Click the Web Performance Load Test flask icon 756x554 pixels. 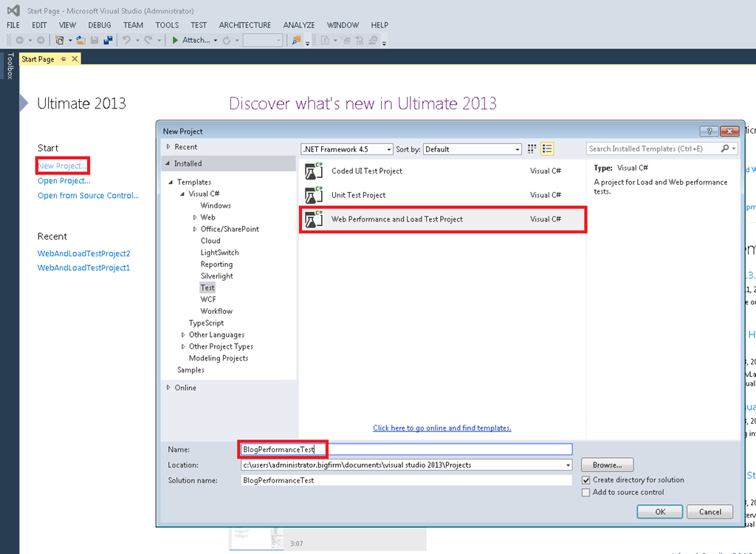tap(314, 219)
